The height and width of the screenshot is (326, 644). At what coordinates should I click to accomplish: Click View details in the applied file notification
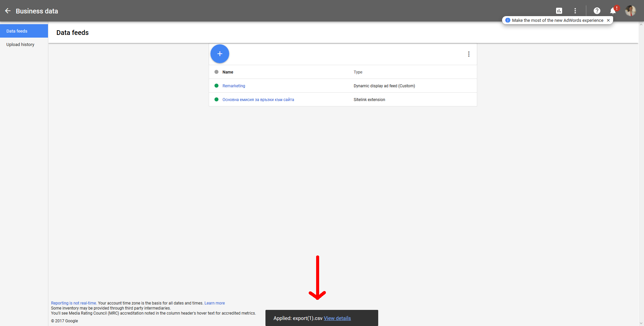point(337,318)
